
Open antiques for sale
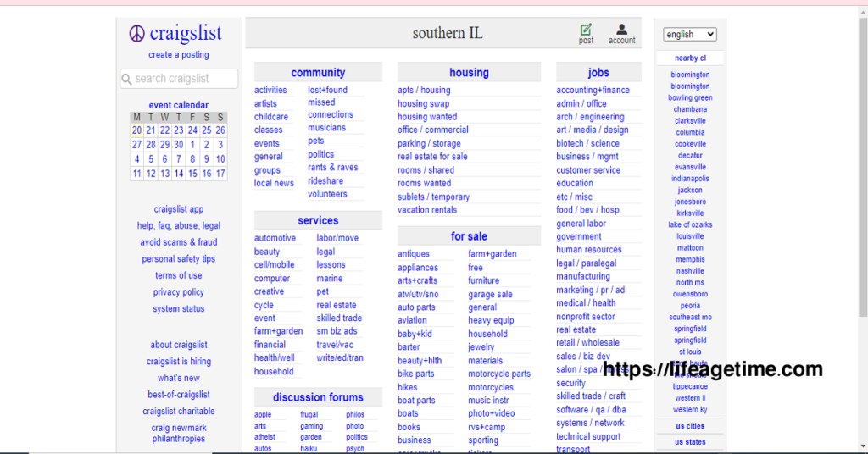point(414,254)
